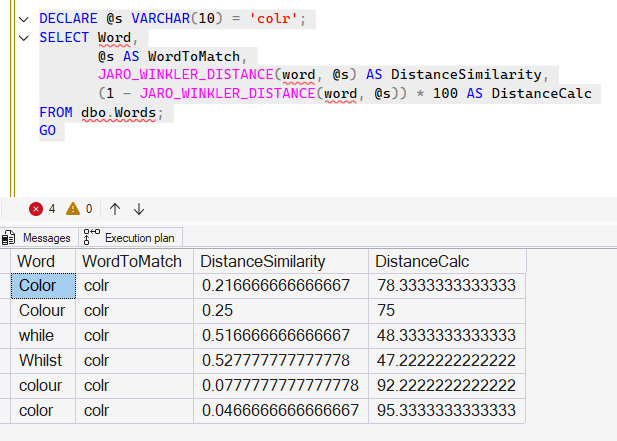Click the 48.3333333333333 DistanceCalc value
617x441 pixels.
click(446, 336)
